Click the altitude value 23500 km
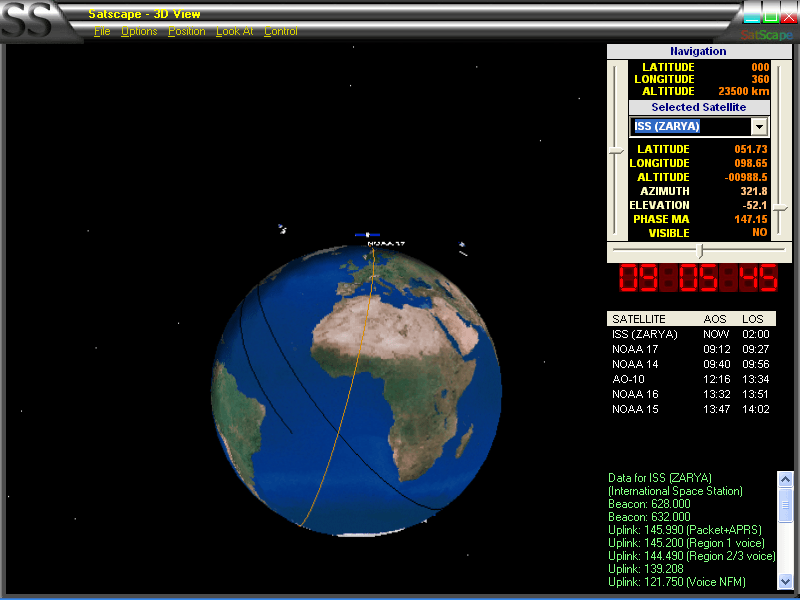The width and height of the screenshot is (800, 600). pos(743,91)
